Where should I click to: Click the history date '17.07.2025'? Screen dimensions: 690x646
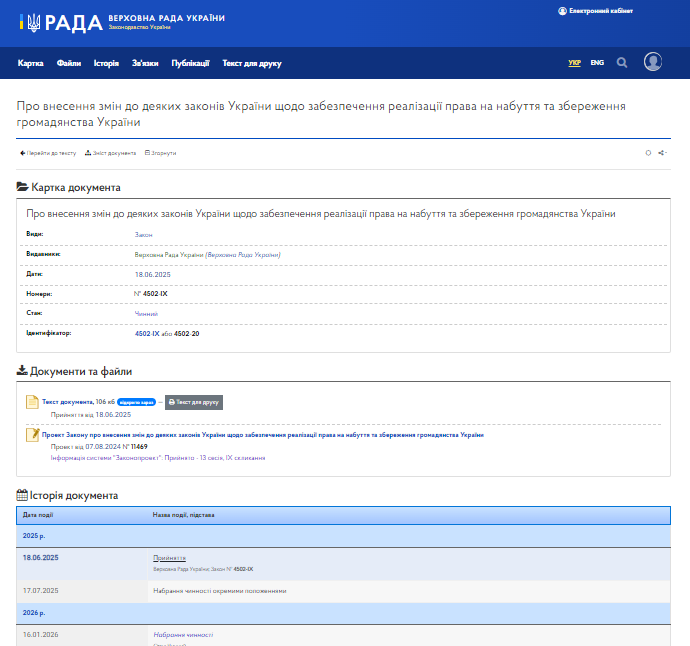pos(40,591)
